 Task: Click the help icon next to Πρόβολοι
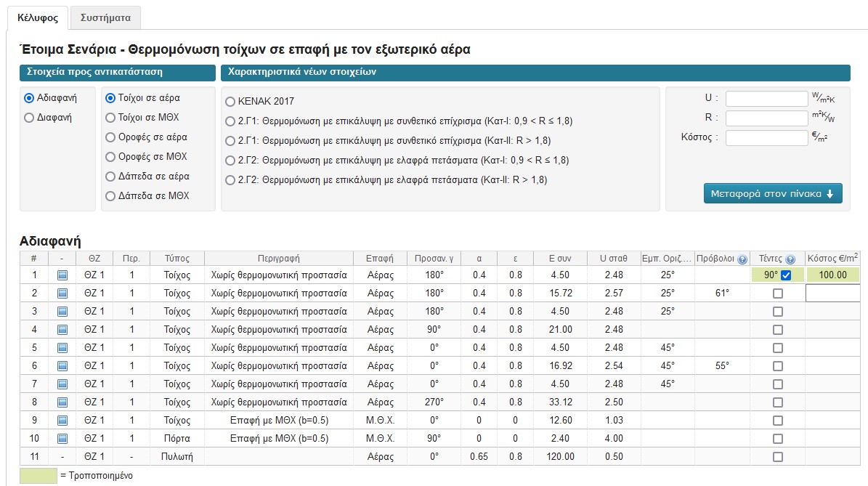tap(742, 259)
